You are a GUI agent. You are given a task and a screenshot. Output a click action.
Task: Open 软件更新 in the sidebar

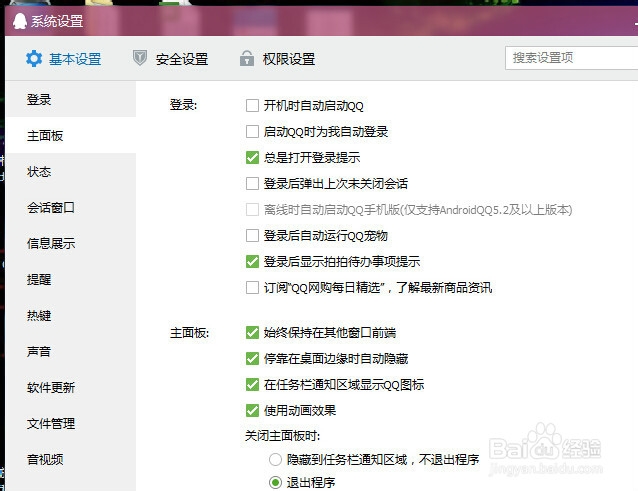(71, 387)
